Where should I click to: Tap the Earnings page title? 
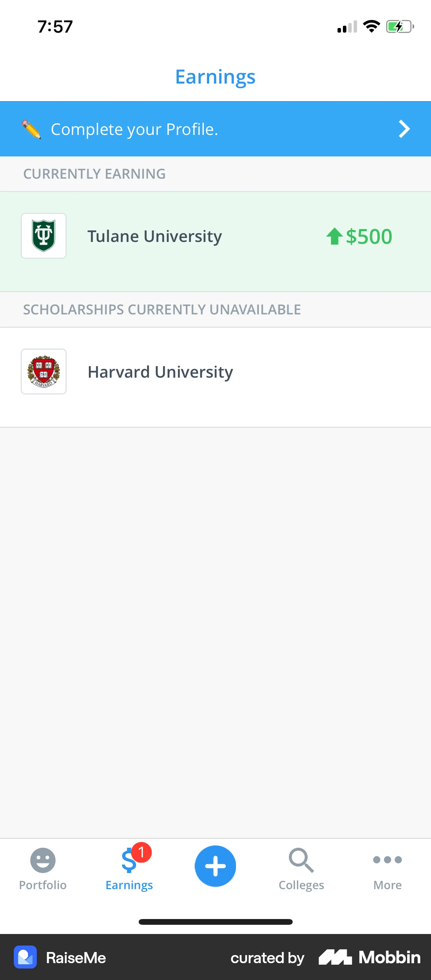point(215,77)
